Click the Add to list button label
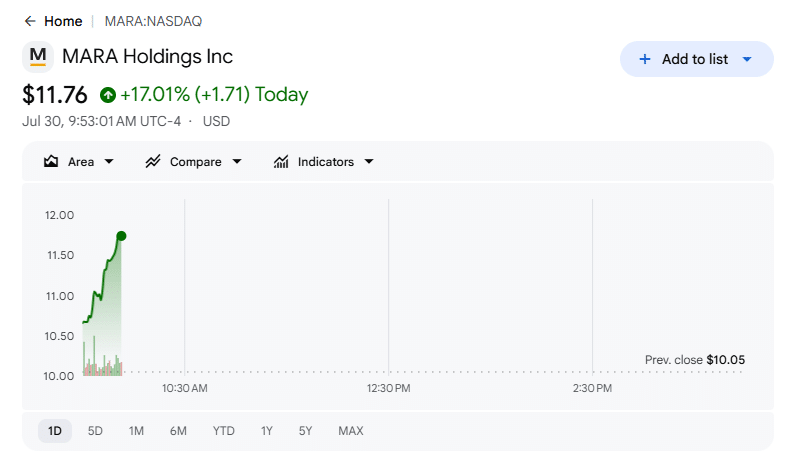This screenshot has width=796, height=461. point(694,59)
